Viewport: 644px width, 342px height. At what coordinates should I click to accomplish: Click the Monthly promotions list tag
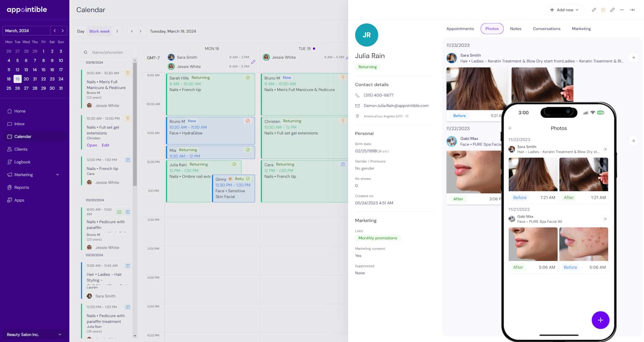click(378, 238)
